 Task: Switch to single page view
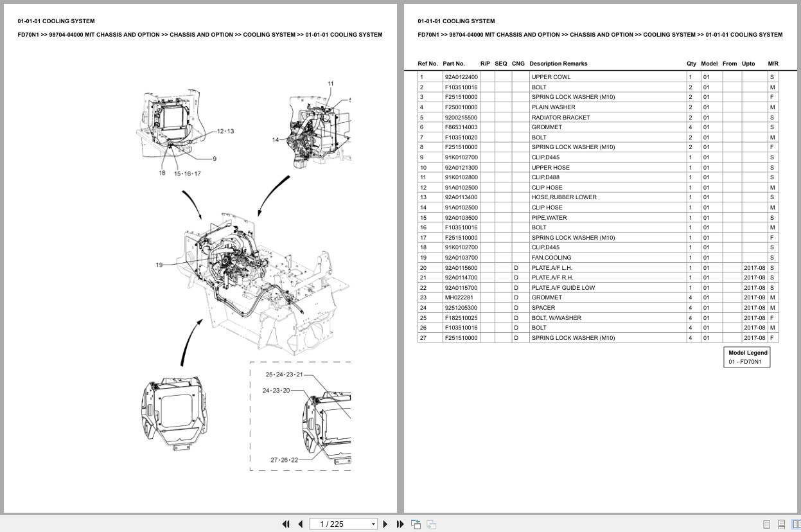tap(767, 524)
